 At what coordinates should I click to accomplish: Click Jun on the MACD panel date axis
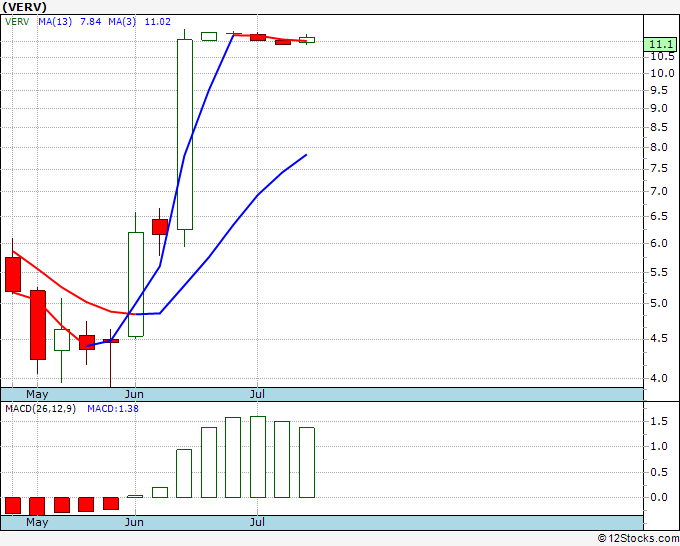pyautogui.click(x=134, y=523)
